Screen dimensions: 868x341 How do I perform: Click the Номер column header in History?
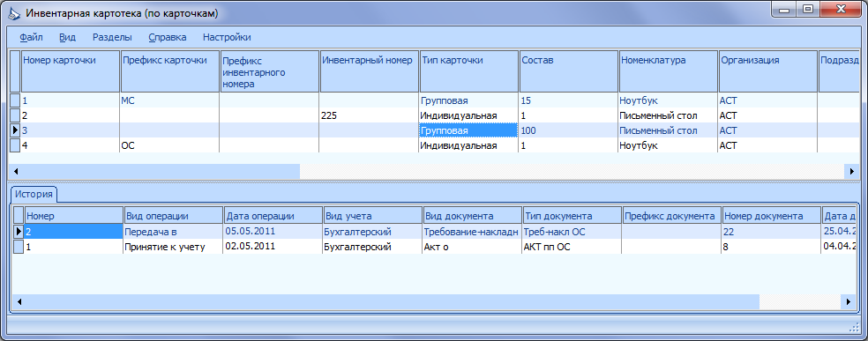(73, 216)
